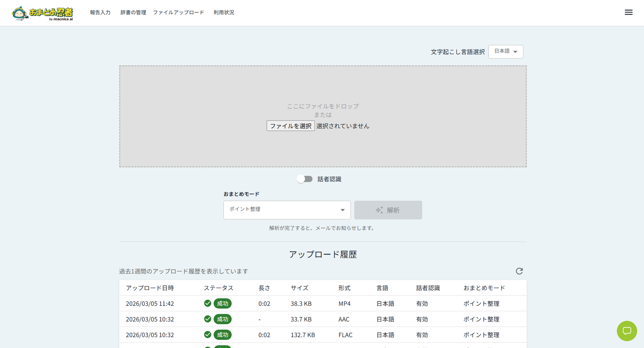
Task: Click the green check icon on the FLAC file row
Action: [x=207, y=335]
